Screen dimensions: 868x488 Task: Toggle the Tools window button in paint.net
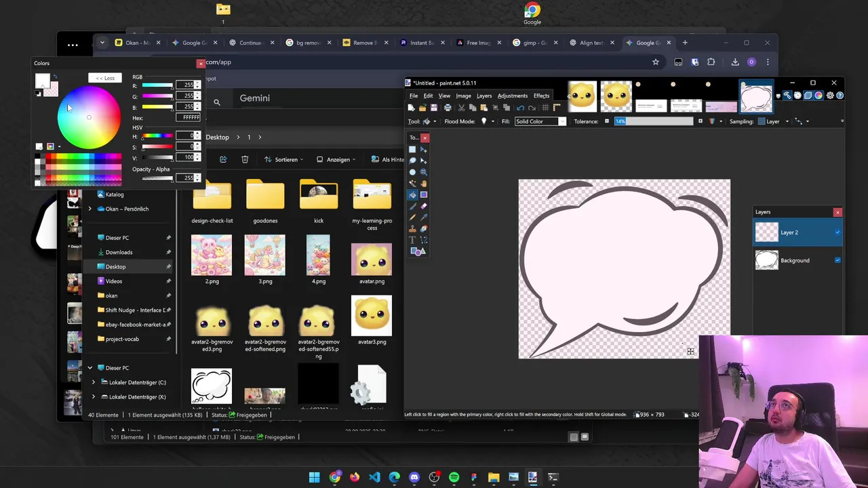[x=787, y=96]
